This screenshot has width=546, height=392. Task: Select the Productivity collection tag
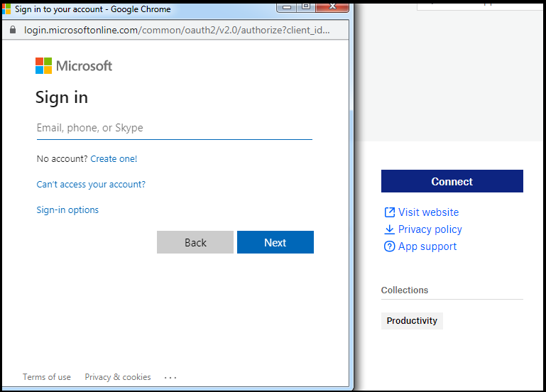pyautogui.click(x=412, y=321)
